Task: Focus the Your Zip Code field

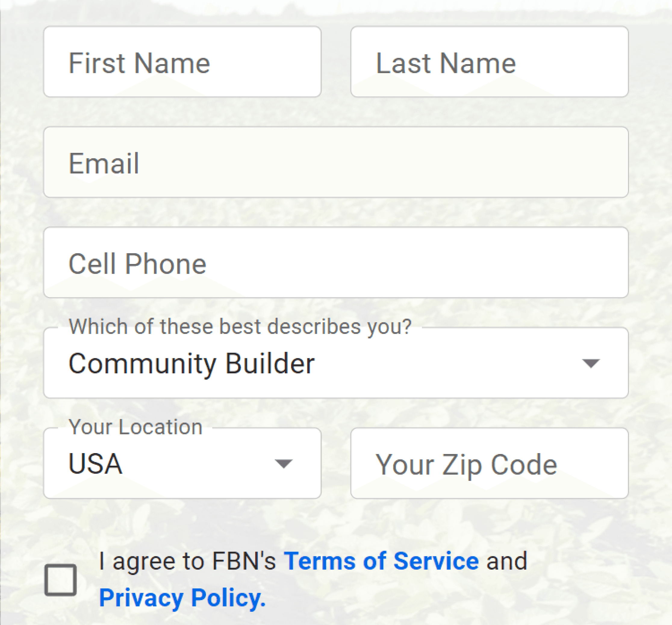Action: (490, 463)
